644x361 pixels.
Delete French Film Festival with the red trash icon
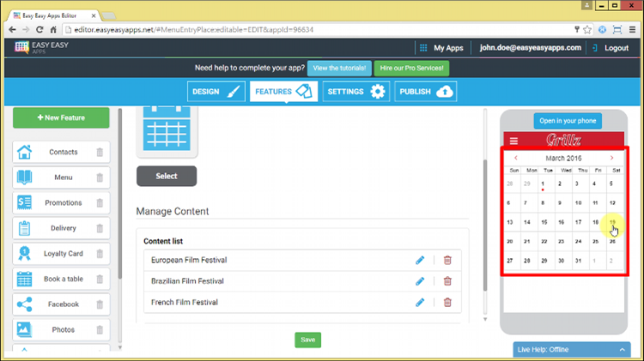[x=447, y=303]
